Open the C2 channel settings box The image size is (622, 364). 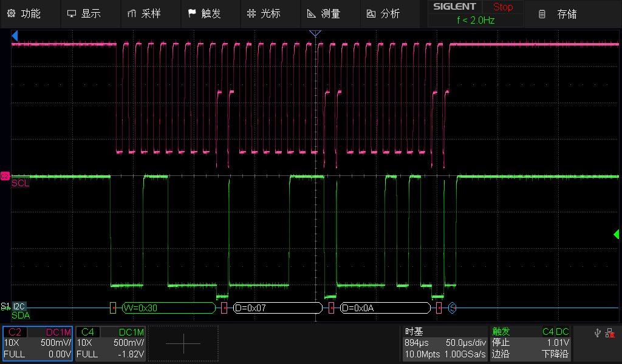tap(38, 343)
